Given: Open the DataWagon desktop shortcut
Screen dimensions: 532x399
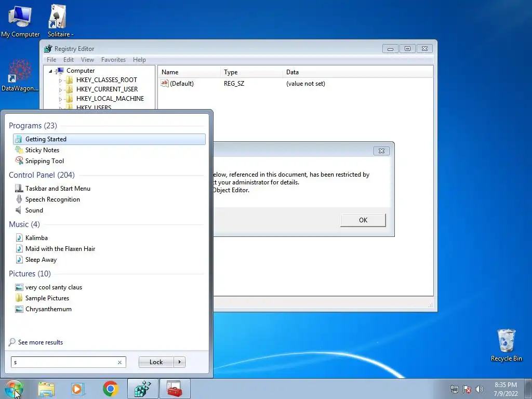Looking at the screenshot, I should coord(20,75).
